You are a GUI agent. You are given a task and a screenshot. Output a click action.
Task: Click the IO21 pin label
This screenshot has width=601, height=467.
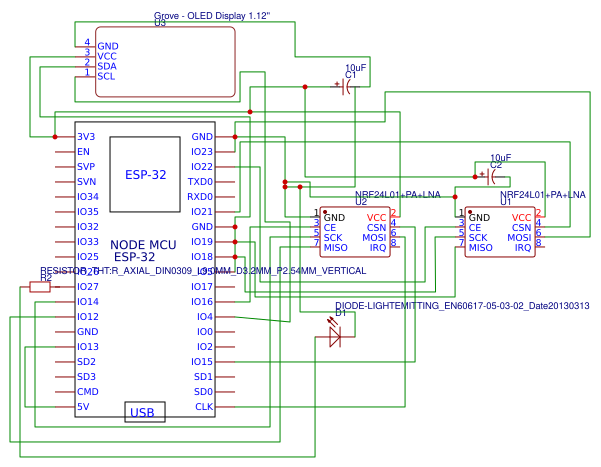pos(202,212)
